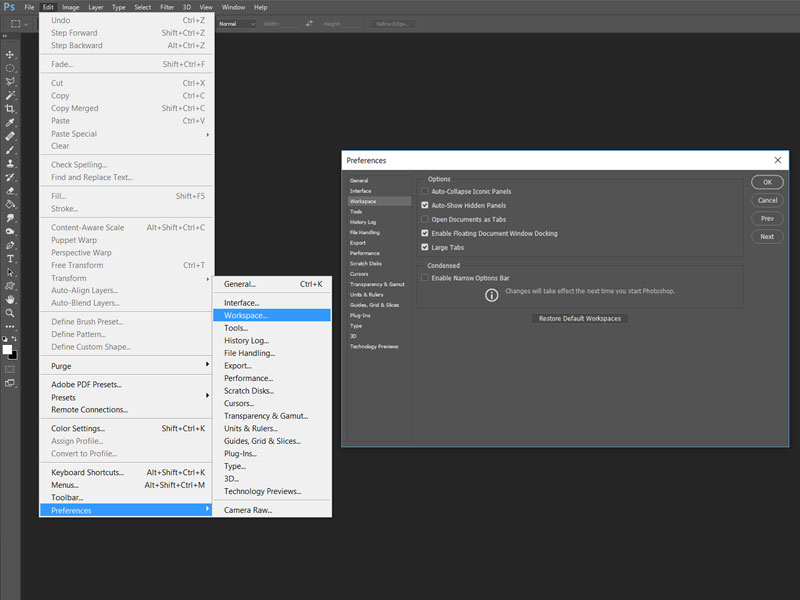Screen dimensions: 800x600
Task: Open the Window menu
Action: click(233, 7)
